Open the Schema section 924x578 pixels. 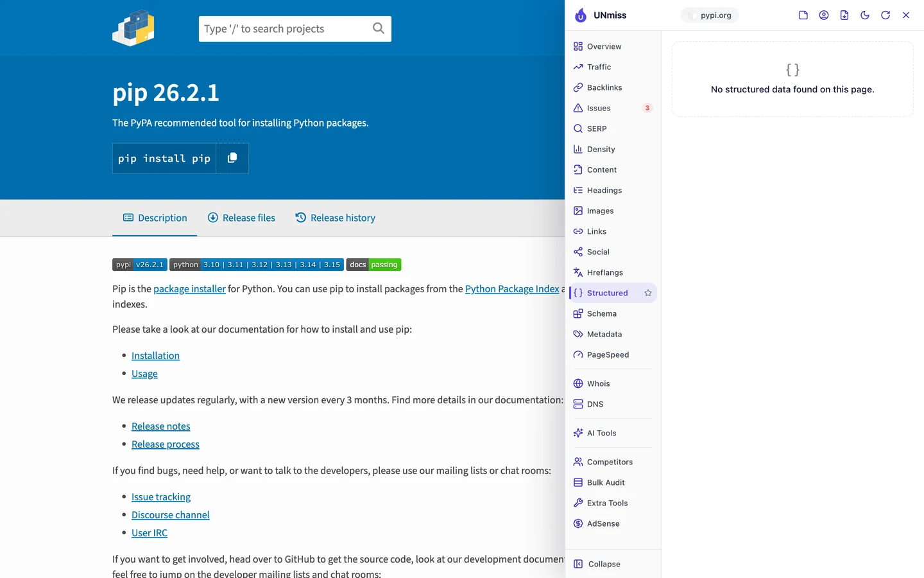[613, 313]
